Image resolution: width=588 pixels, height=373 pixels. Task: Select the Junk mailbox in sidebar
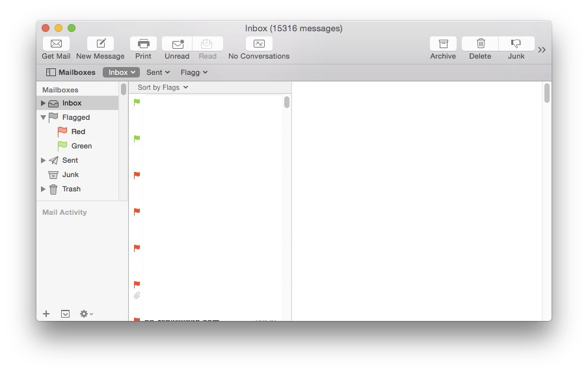(77, 174)
